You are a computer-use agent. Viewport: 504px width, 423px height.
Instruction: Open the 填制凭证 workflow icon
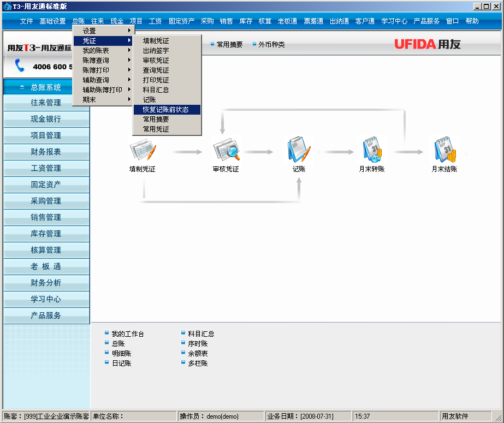pyautogui.click(x=143, y=150)
